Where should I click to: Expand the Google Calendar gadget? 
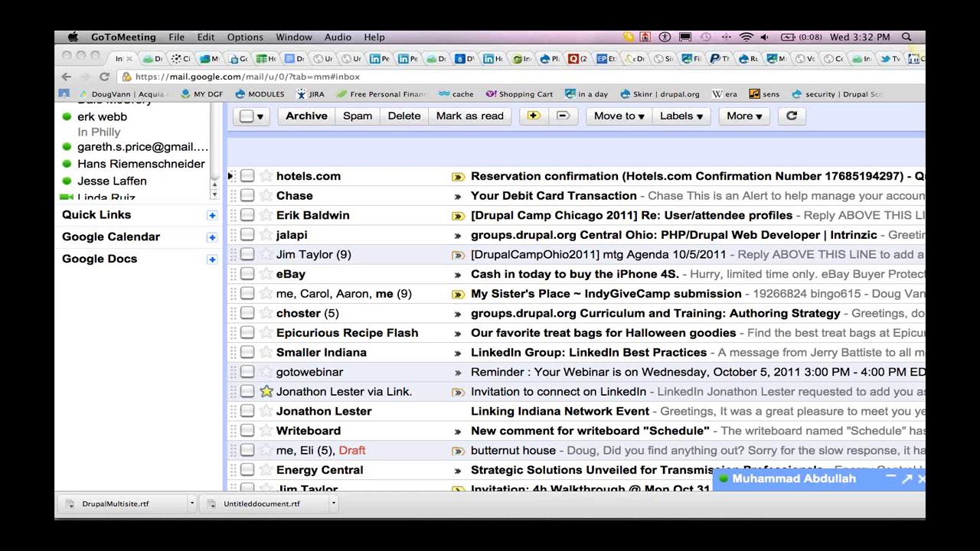pos(212,237)
